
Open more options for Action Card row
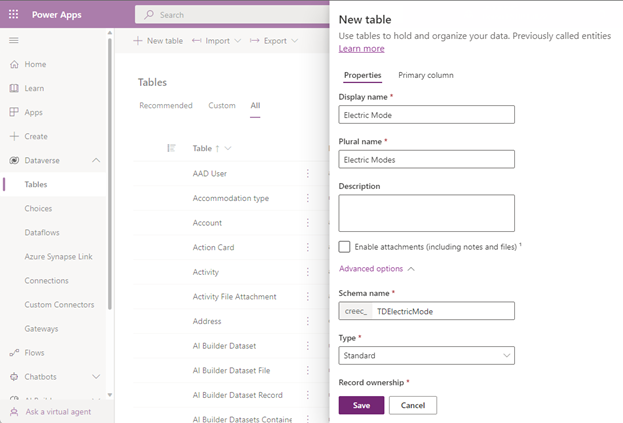[308, 247]
